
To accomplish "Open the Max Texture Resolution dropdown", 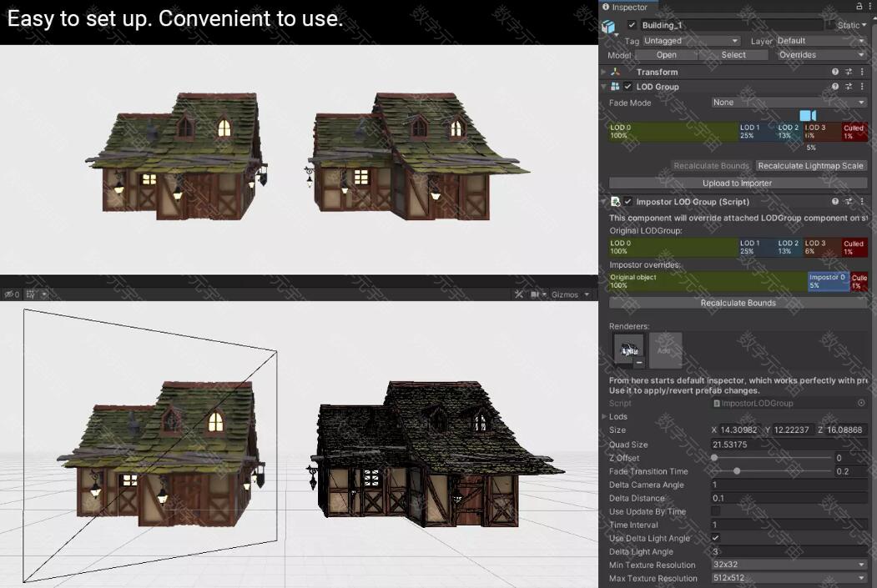I will pos(789,578).
